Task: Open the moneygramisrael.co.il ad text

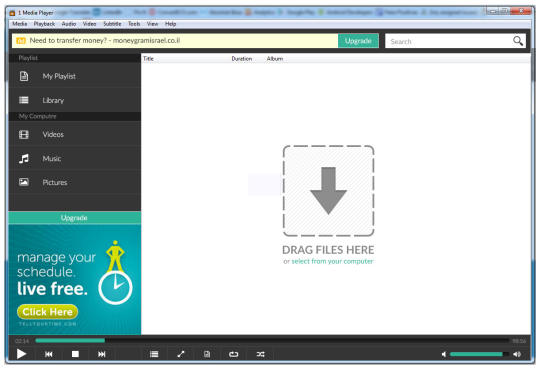Action: pyautogui.click(x=105, y=41)
